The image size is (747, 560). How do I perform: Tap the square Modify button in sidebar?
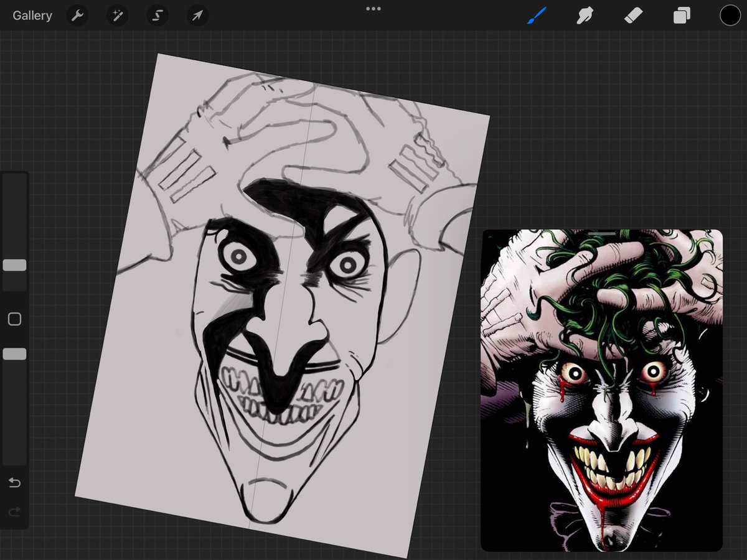point(14,319)
